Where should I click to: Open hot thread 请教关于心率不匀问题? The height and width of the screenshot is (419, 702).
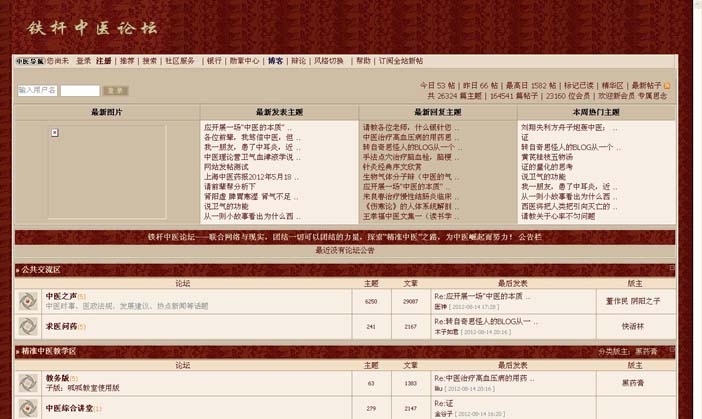pos(558,216)
